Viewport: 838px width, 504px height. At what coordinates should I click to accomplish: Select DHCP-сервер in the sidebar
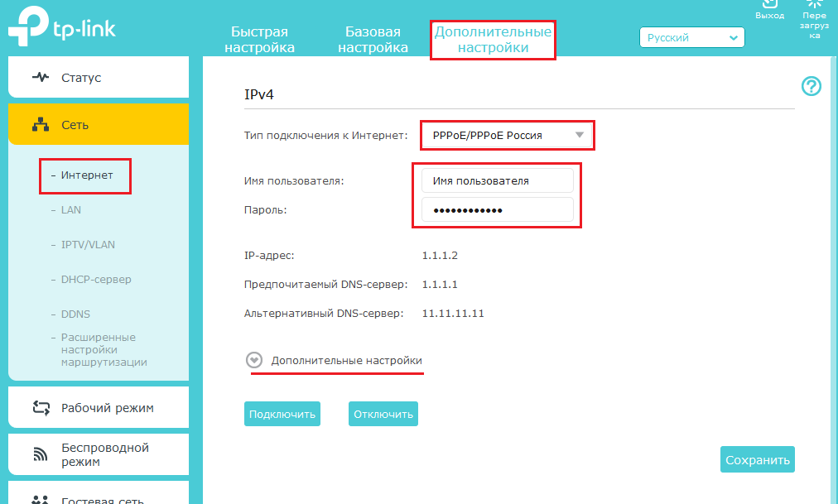click(96, 280)
